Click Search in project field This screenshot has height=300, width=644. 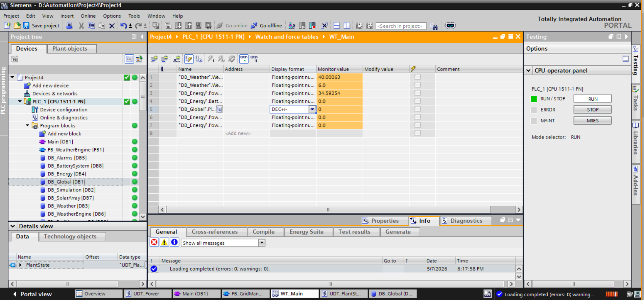[x=401, y=26]
